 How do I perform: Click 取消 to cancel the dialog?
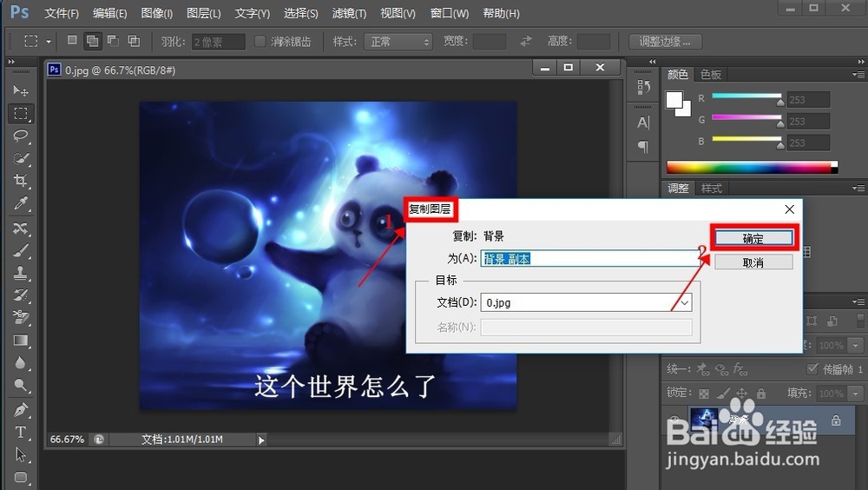coord(753,262)
